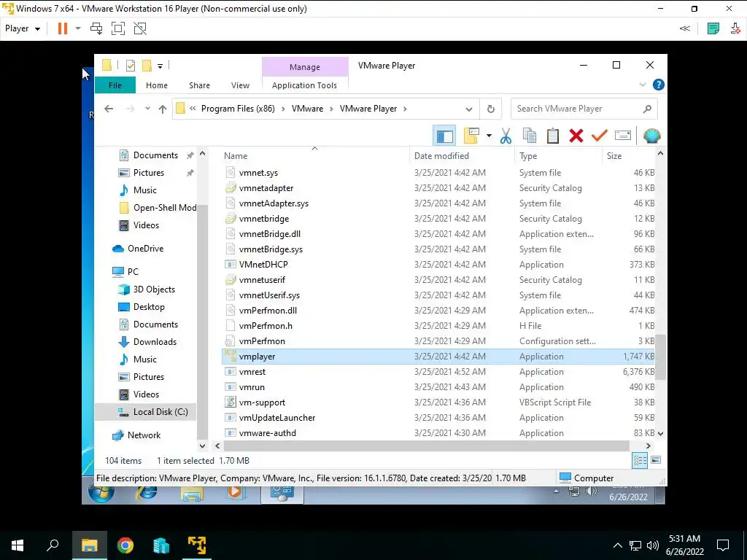Switch to Large icons view in status bar
Image resolution: width=747 pixels, height=560 pixels.
tap(656, 460)
